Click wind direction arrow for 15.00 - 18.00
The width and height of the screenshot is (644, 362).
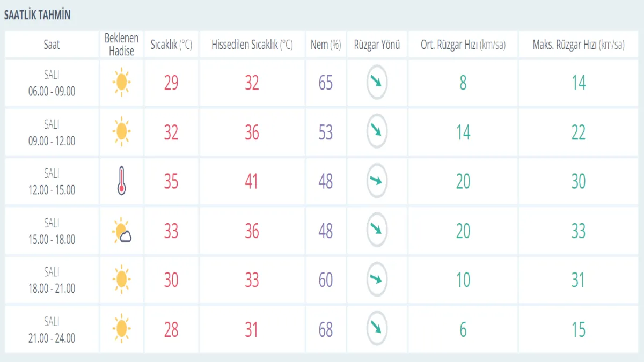click(x=377, y=231)
